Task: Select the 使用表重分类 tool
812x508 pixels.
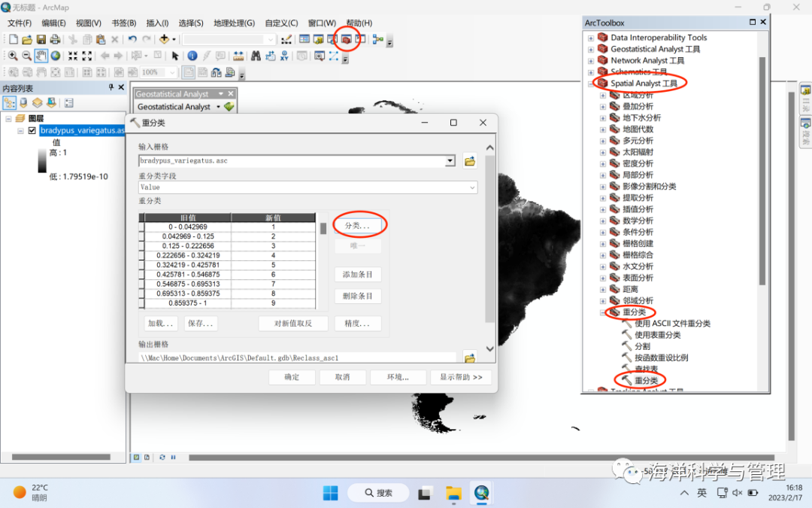Action: tap(658, 335)
